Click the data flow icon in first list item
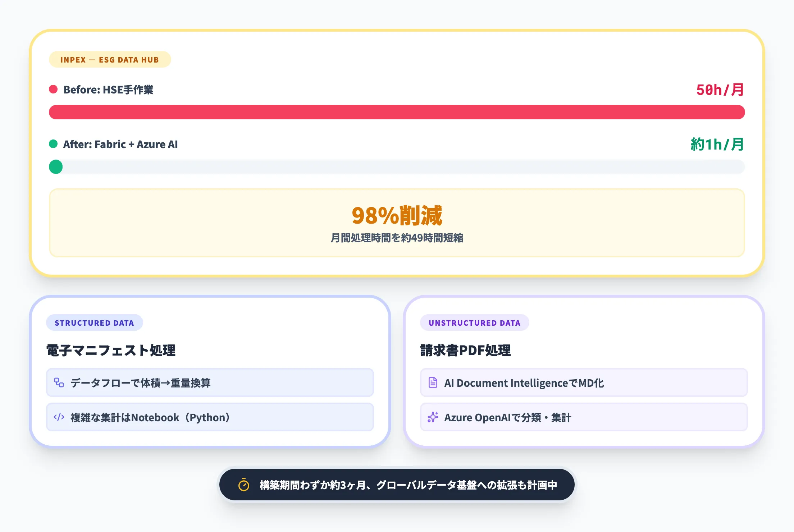This screenshot has height=532, width=794. click(59, 382)
